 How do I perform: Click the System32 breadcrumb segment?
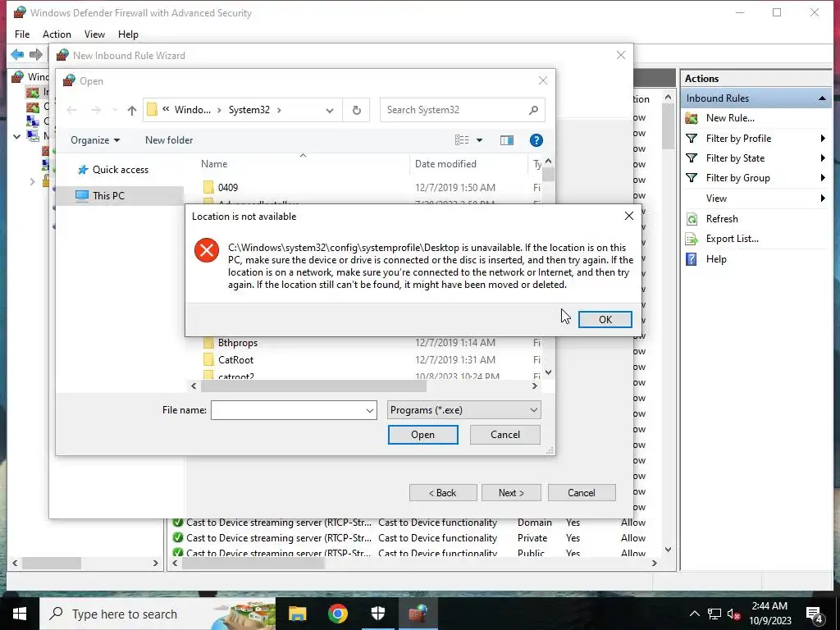click(249, 110)
